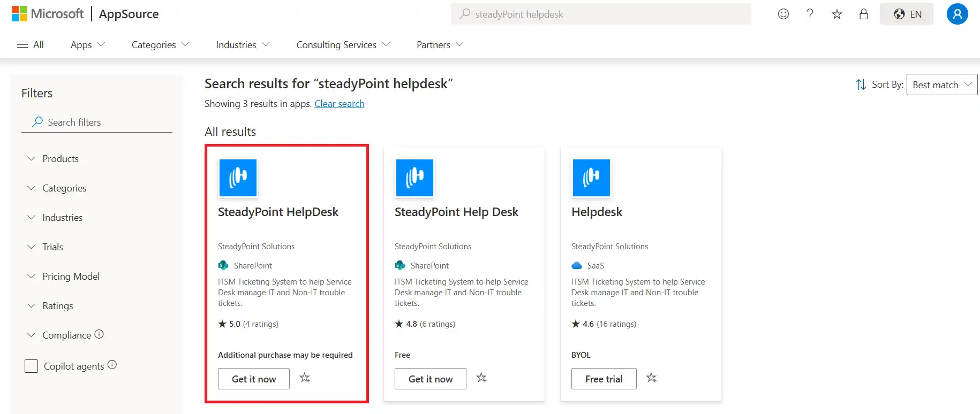This screenshot has height=414, width=980.
Task: Click the BYOL pricing label
Action: point(581,355)
